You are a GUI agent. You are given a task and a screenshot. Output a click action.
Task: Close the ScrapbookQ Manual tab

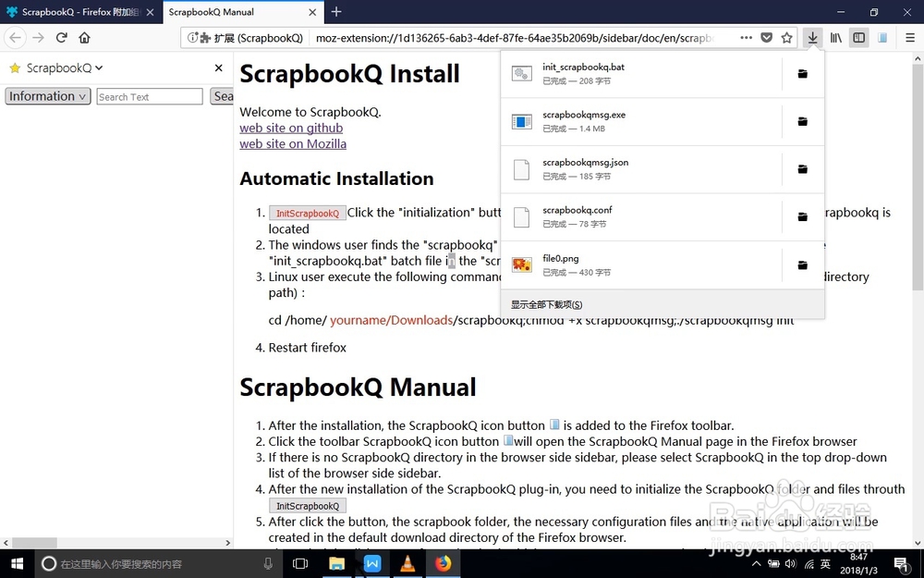[x=312, y=12]
